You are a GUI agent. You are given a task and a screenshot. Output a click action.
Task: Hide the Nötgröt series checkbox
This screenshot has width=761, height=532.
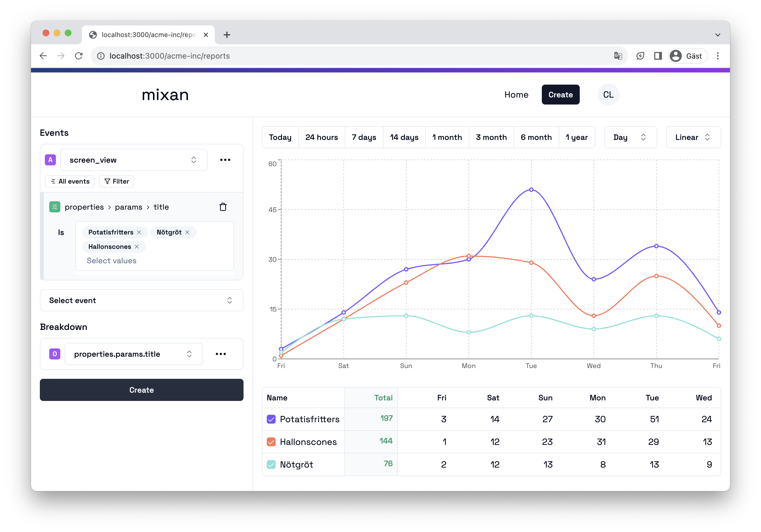(271, 465)
